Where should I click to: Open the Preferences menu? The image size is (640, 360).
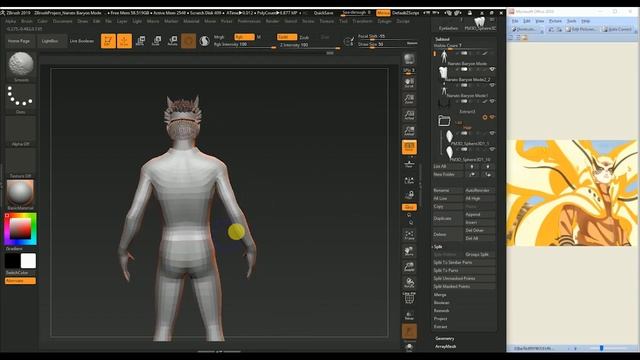249,21
